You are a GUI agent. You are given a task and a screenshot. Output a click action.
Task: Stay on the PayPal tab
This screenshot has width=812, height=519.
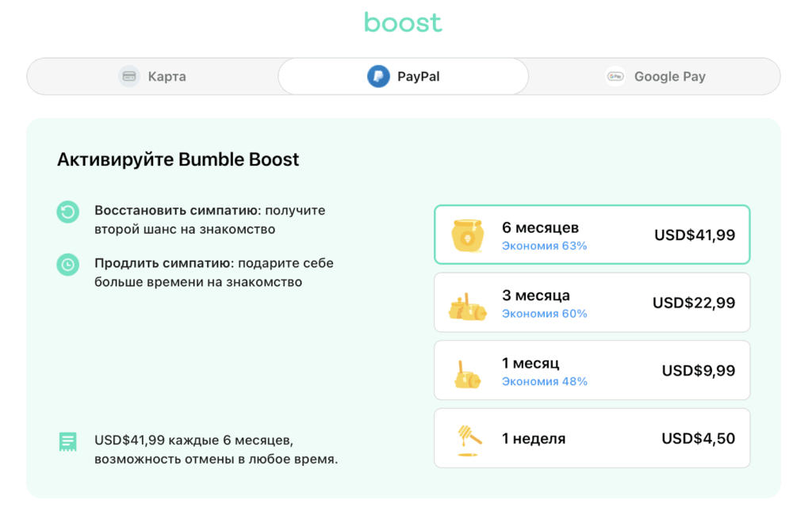pos(403,76)
